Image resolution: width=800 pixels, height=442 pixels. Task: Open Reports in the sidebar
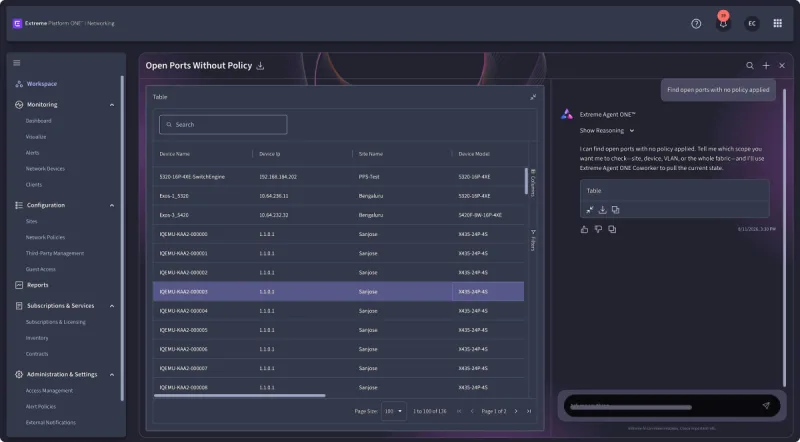pyautogui.click(x=37, y=285)
